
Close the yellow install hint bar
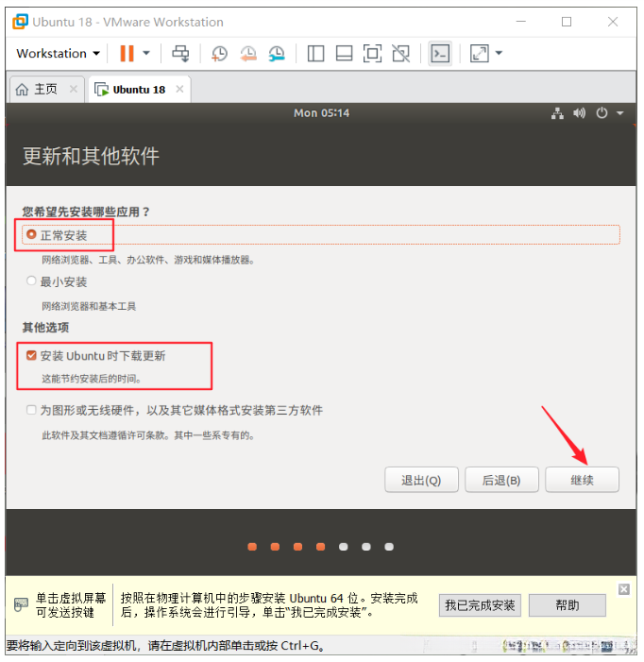[624, 589]
